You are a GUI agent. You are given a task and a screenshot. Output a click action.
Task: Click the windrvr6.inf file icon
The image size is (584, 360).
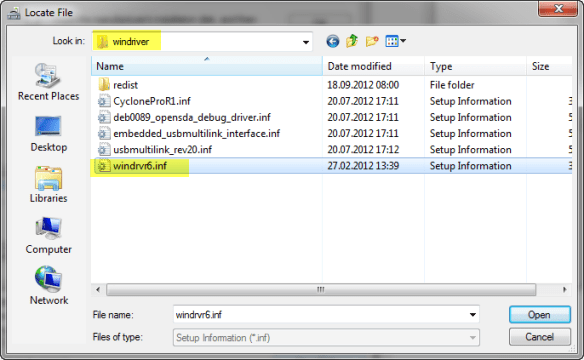coord(104,166)
